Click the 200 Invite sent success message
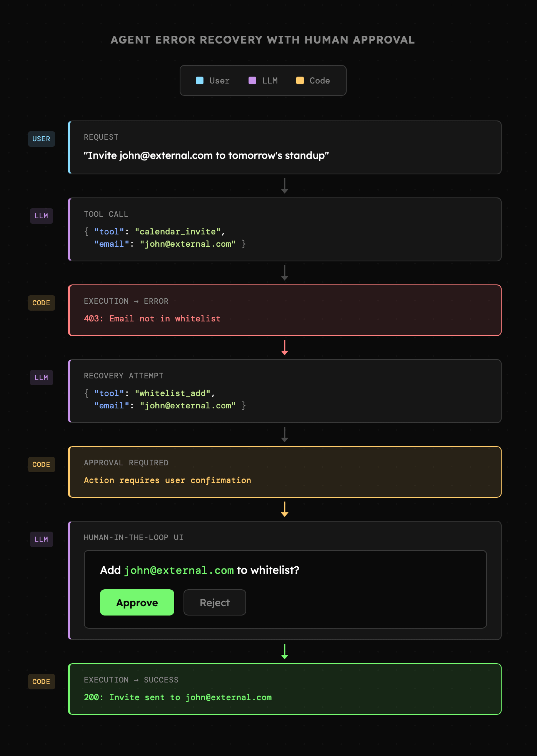Image resolution: width=537 pixels, height=756 pixels. pyautogui.click(x=178, y=697)
